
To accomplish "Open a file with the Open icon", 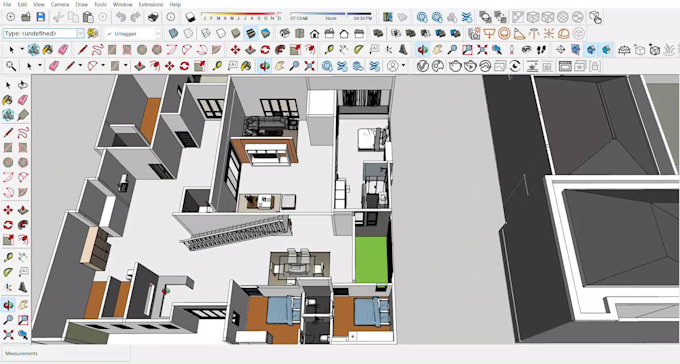I will click(x=26, y=17).
